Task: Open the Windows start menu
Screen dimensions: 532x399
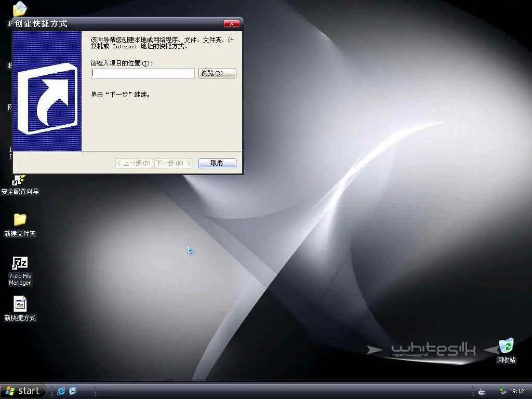Action: (23, 391)
